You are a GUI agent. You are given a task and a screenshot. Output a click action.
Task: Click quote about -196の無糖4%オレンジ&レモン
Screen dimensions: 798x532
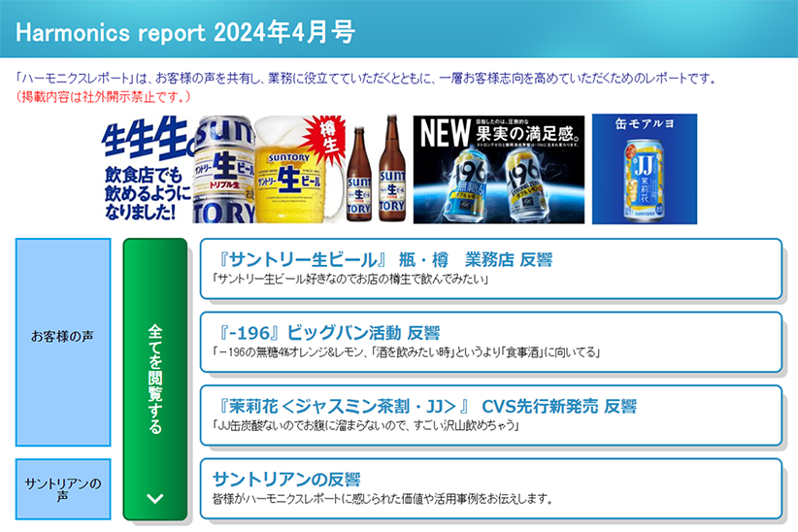[406, 352]
